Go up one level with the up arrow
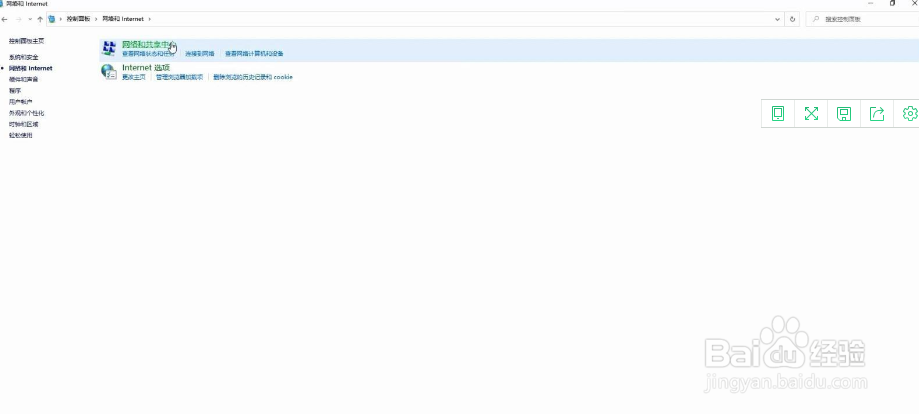 click(40, 19)
